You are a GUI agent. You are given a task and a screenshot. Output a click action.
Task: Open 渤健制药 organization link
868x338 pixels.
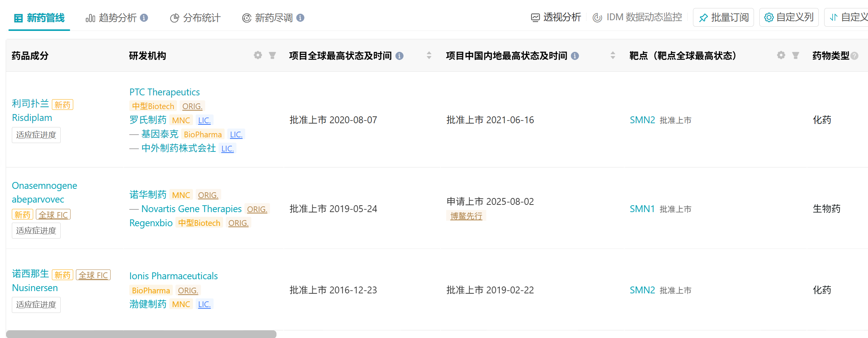(x=148, y=304)
